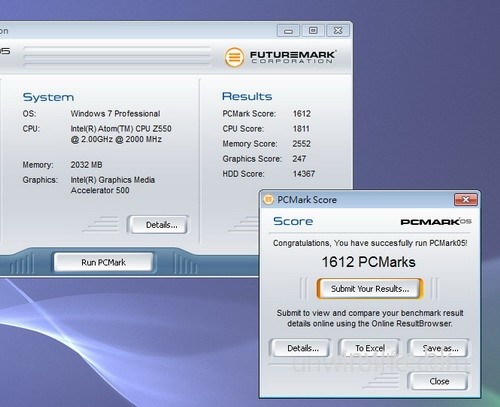The image size is (500, 407).
Task: Click the System section heading
Action: [x=48, y=97]
